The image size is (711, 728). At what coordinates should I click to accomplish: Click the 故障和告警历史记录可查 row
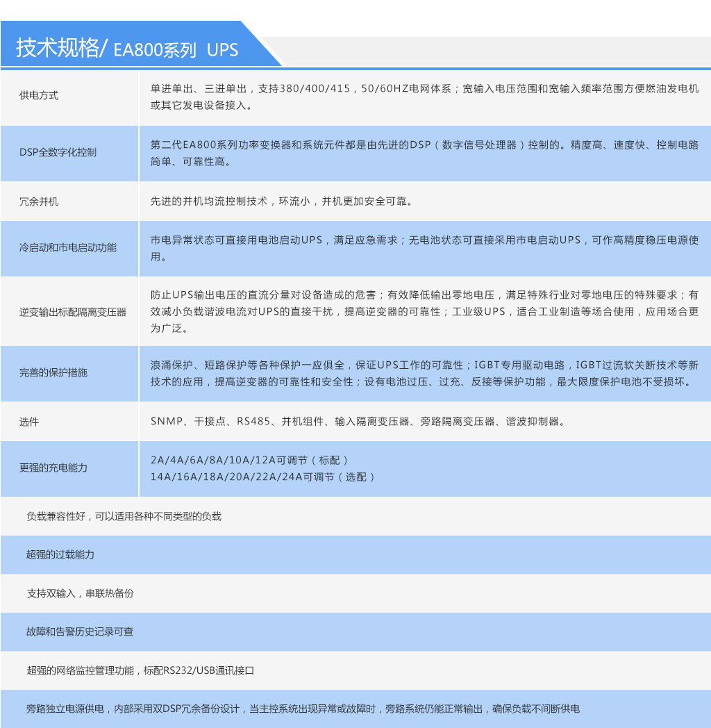[x=355, y=632]
